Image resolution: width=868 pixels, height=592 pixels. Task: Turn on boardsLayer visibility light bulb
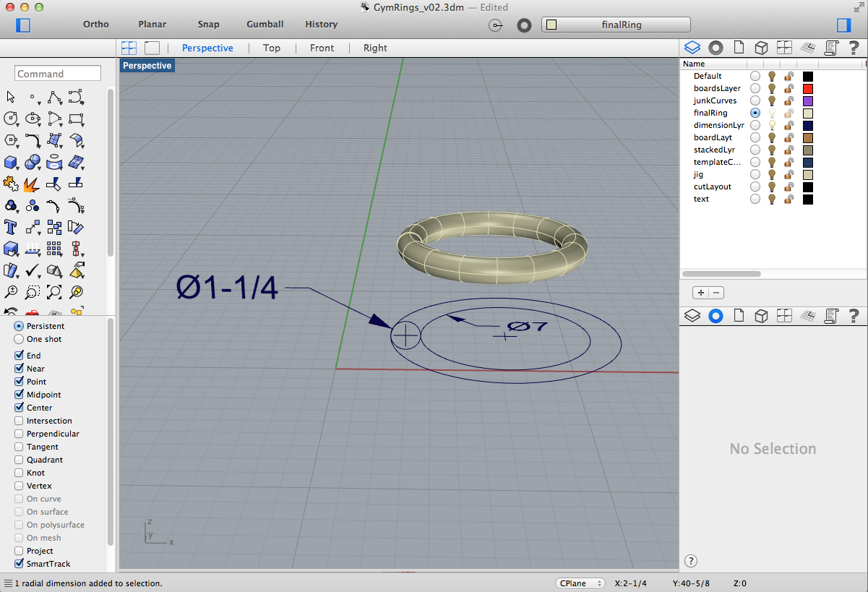coord(772,88)
